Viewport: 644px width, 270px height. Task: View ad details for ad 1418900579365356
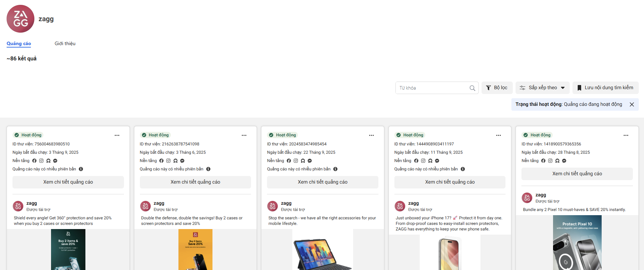coord(577,174)
